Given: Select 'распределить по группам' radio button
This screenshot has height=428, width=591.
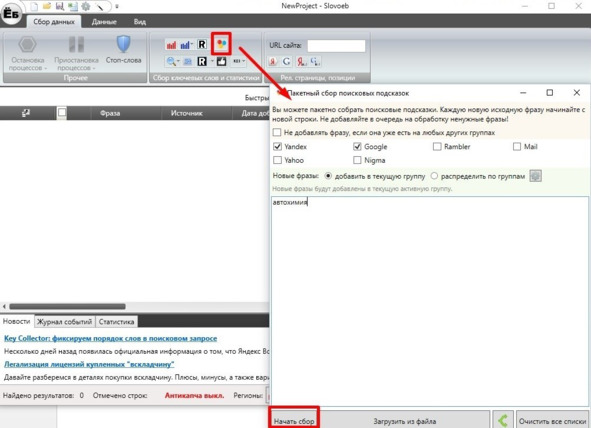Looking at the screenshot, I should point(434,176).
